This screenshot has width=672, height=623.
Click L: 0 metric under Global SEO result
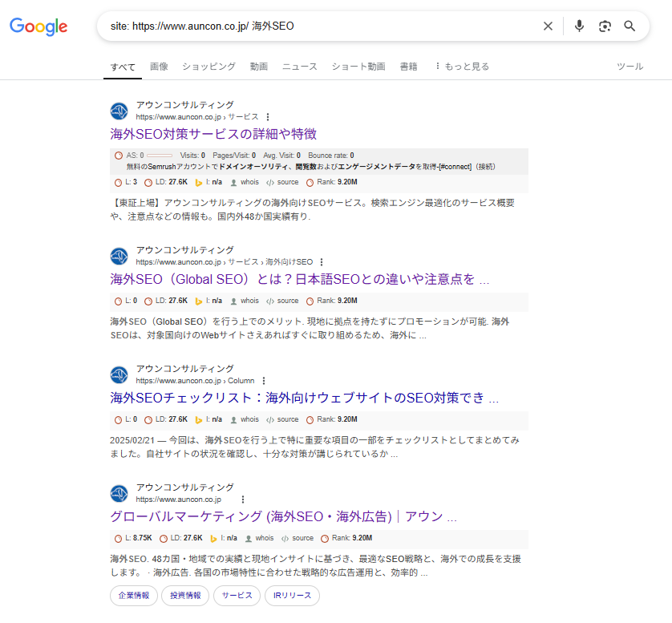126,301
